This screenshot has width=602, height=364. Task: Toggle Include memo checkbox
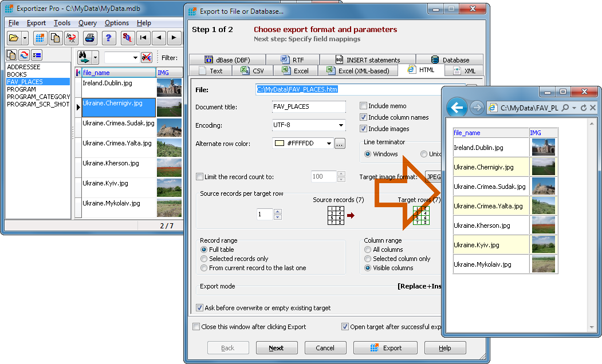tap(363, 106)
